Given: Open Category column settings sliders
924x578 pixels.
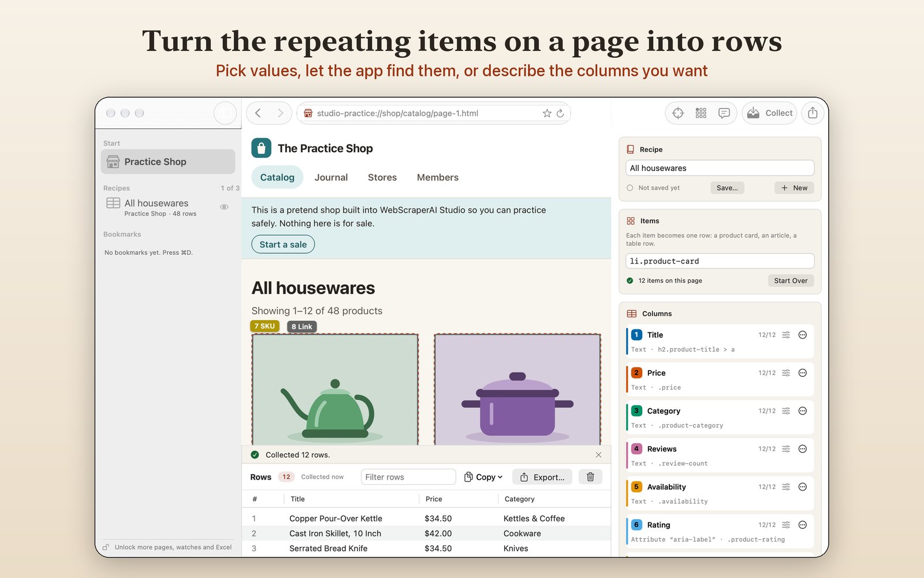Looking at the screenshot, I should click(786, 411).
